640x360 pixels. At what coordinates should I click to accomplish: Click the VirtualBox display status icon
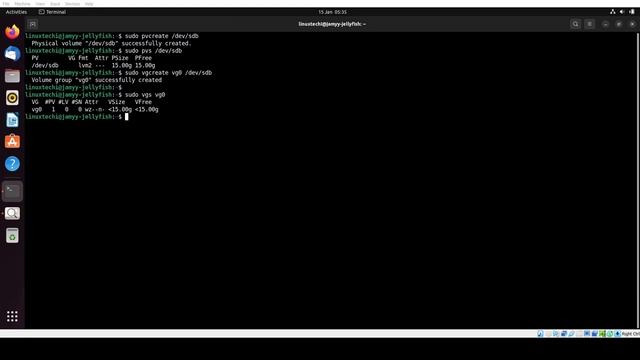pos(587,334)
